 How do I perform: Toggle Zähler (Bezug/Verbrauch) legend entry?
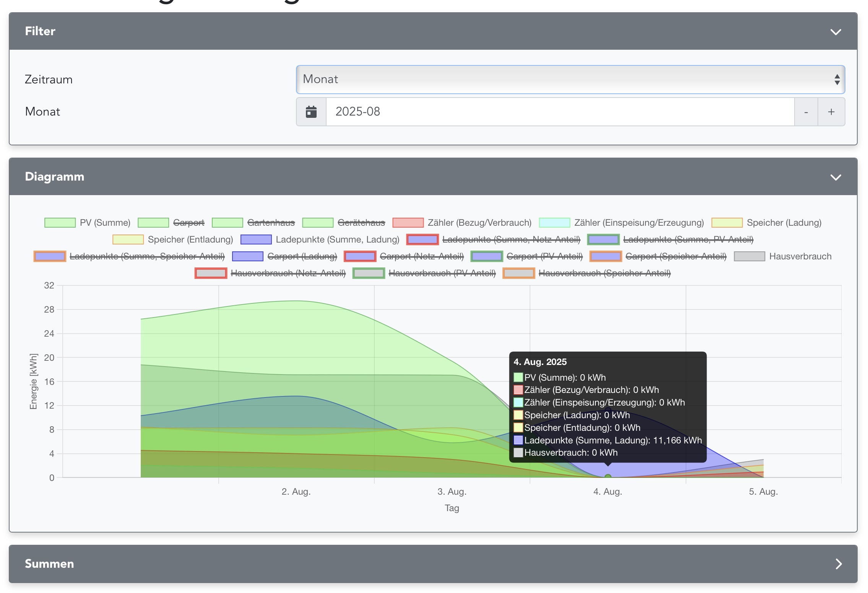pyautogui.click(x=479, y=223)
